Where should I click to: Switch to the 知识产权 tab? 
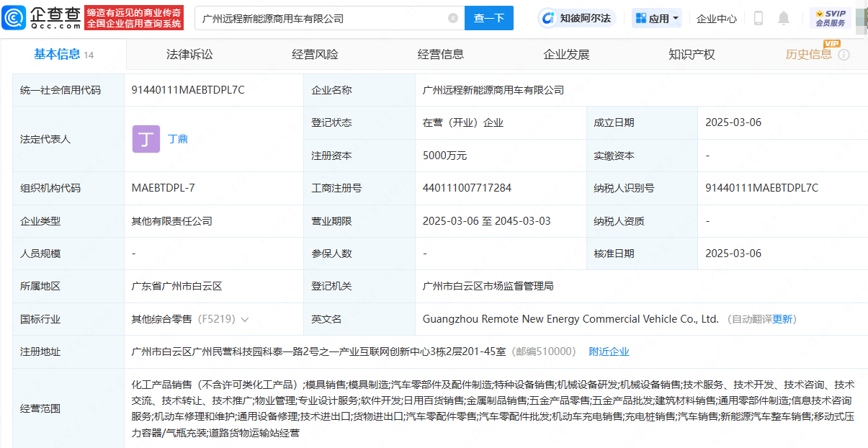click(x=692, y=54)
